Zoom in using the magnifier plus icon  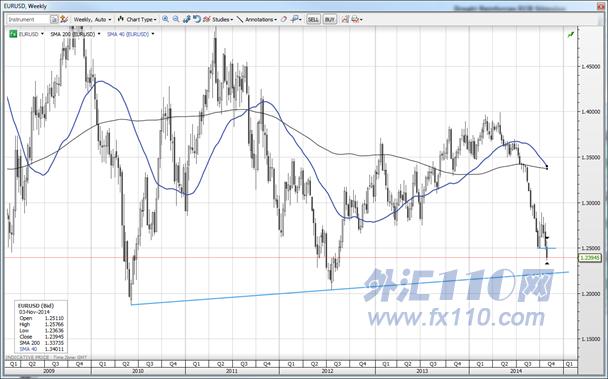tap(166, 19)
